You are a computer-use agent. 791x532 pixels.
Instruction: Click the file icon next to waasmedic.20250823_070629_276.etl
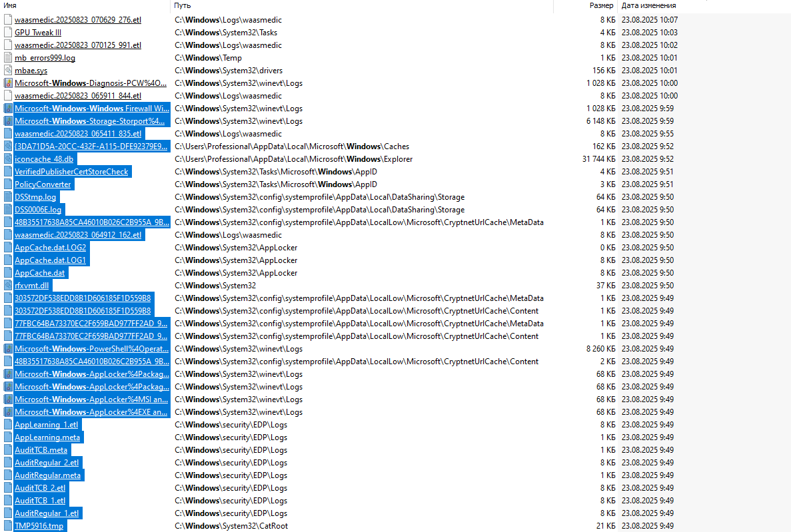click(x=7, y=20)
